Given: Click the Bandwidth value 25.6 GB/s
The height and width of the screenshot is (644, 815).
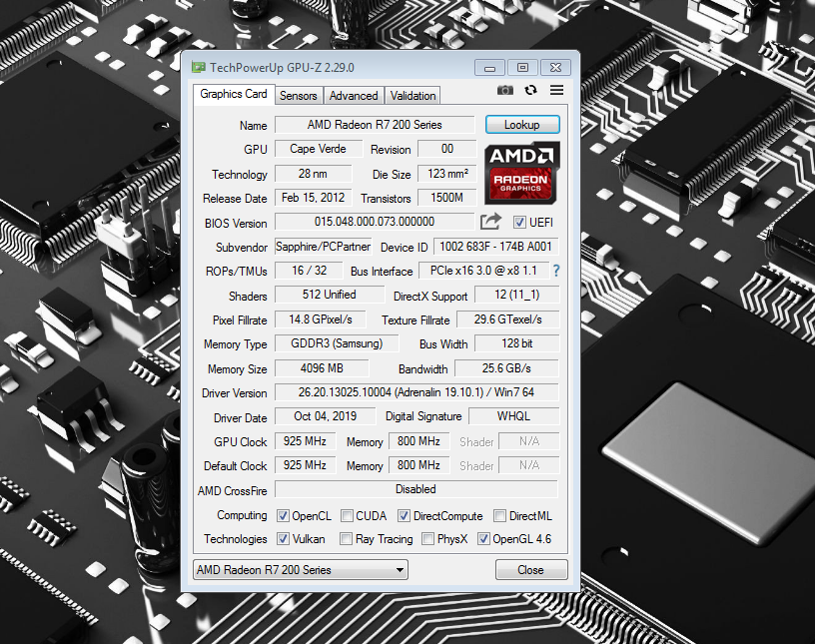Looking at the screenshot, I should [506, 368].
